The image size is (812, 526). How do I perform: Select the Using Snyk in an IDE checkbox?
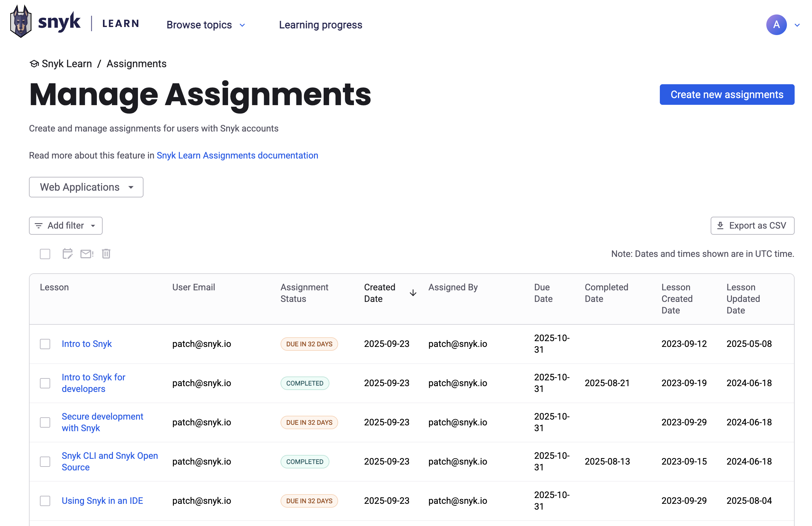[45, 501]
